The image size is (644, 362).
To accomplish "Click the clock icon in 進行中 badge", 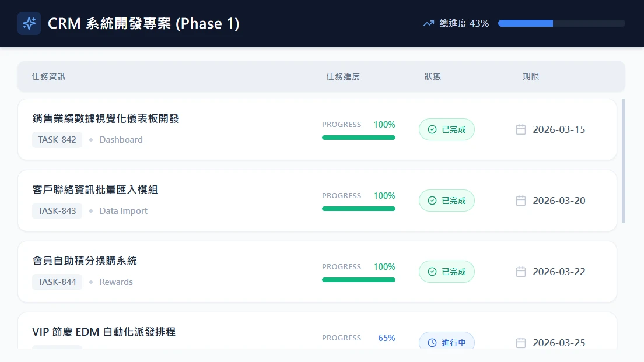I will (x=432, y=343).
